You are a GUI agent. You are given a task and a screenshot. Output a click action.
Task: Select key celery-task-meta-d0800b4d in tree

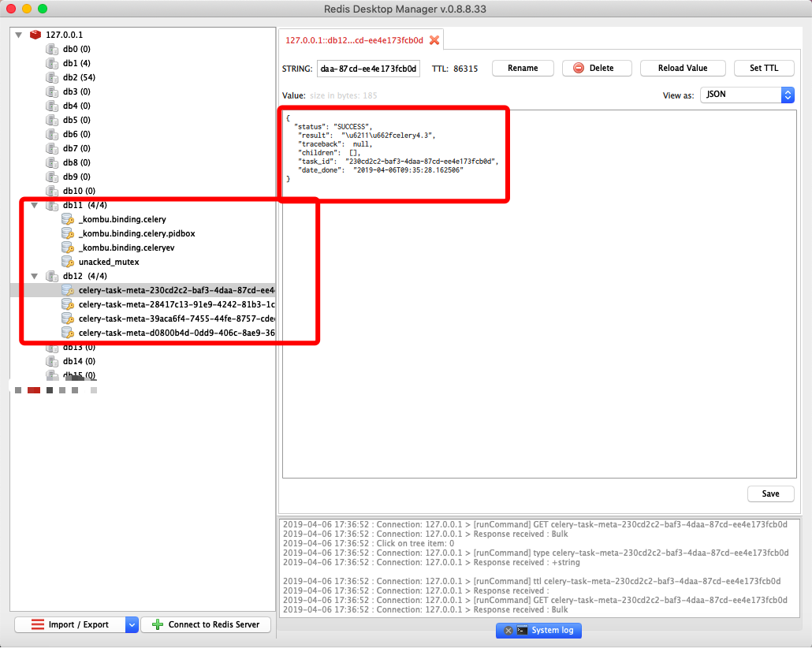177,333
